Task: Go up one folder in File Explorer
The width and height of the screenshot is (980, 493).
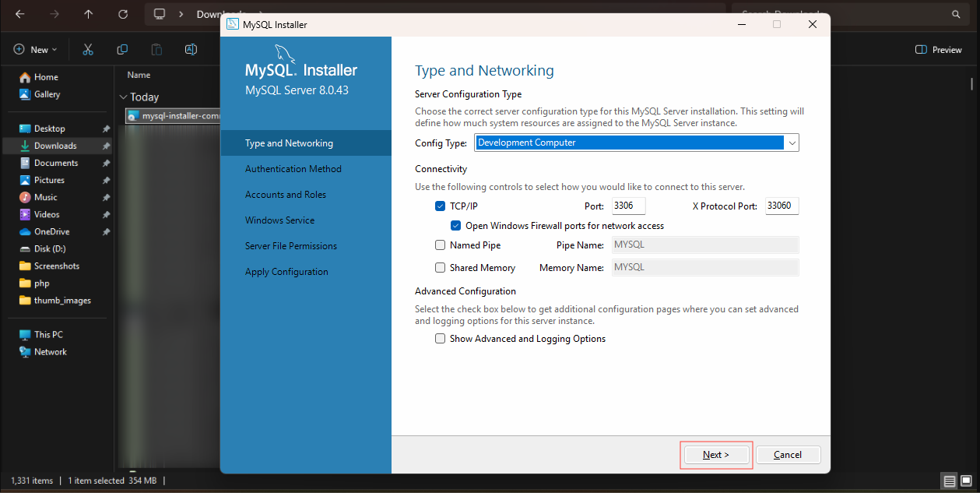Action: (88, 14)
